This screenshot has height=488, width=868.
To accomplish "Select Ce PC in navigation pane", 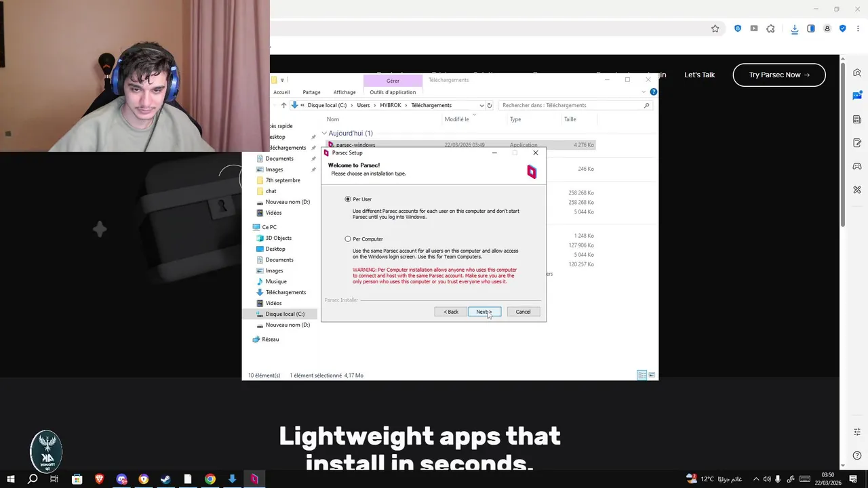I will pyautogui.click(x=269, y=227).
